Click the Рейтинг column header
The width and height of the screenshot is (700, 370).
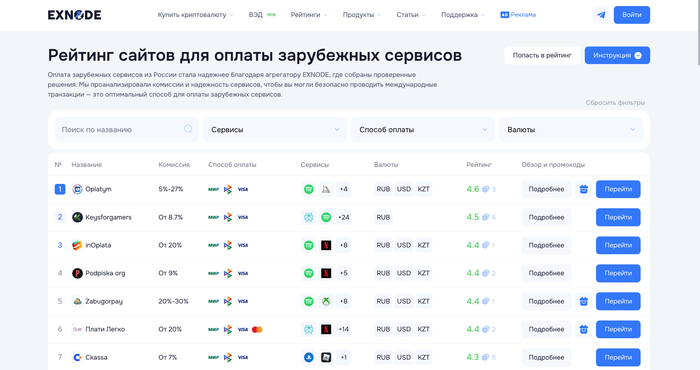click(479, 165)
